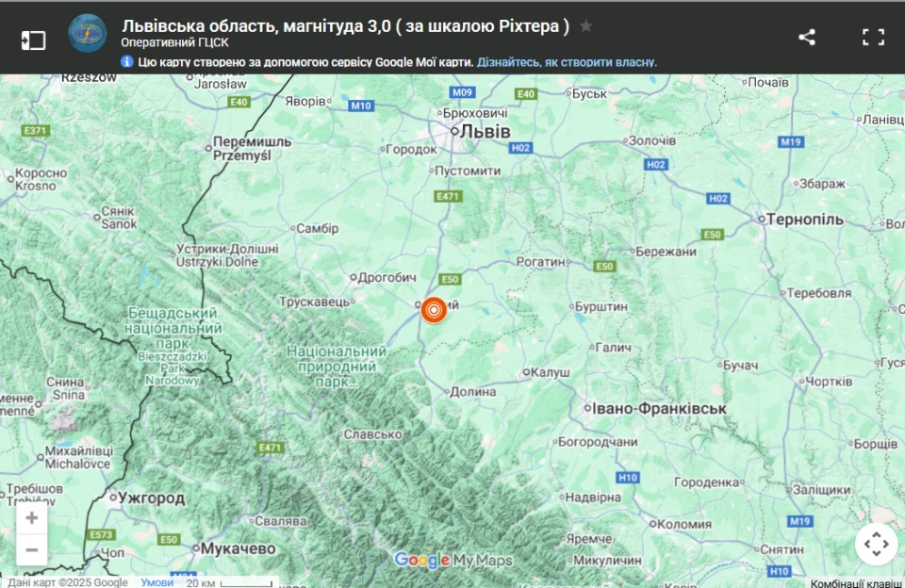The image size is (905, 588).
Task: Click the 'Львів' city label
Action: pos(485,132)
